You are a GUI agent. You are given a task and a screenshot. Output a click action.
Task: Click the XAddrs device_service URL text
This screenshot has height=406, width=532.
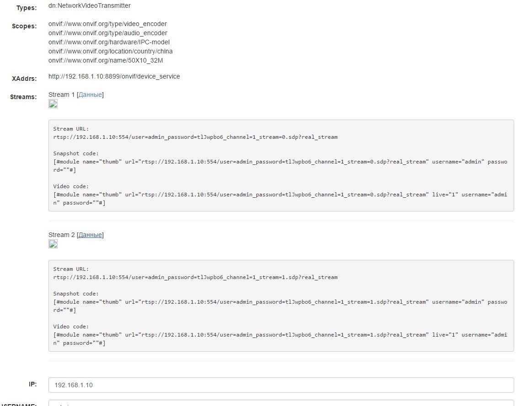point(114,76)
